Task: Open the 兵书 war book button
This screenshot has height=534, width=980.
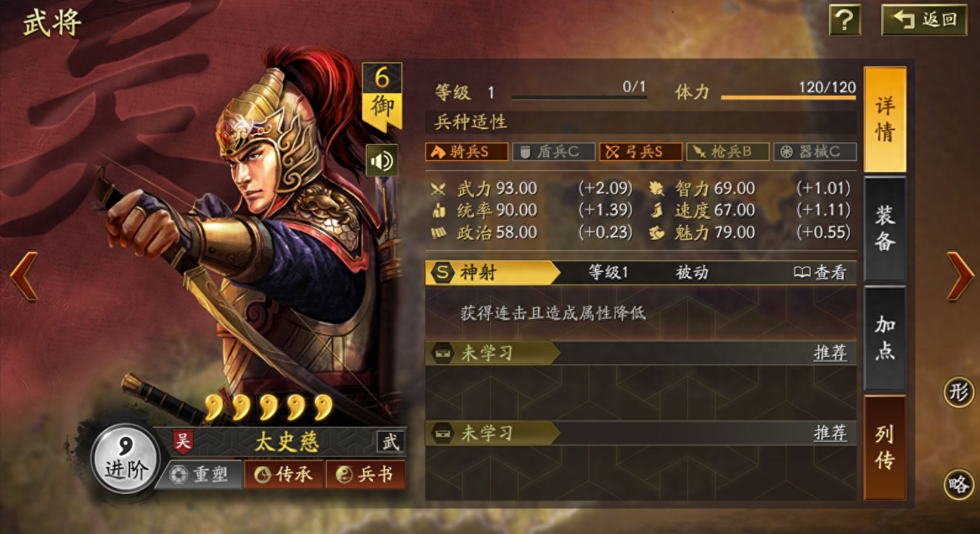Action: click(365, 474)
